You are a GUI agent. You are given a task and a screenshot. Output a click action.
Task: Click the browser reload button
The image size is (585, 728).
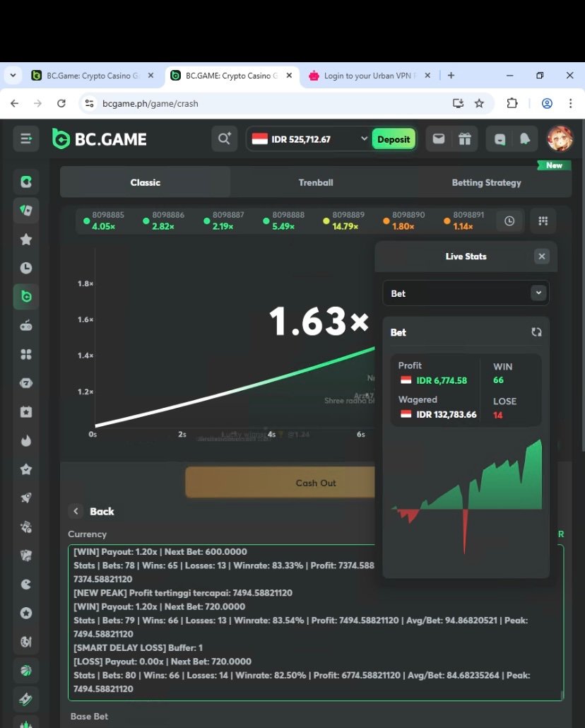[x=61, y=103]
